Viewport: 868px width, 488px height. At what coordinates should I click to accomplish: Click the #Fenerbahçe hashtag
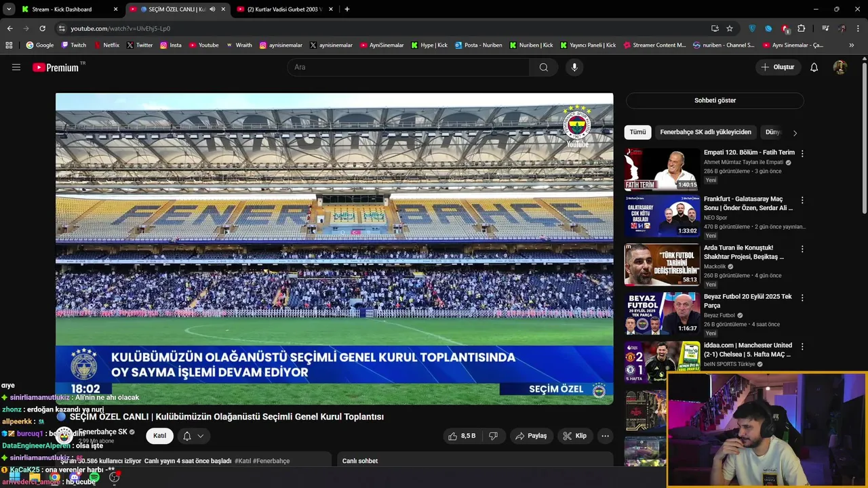[x=271, y=461]
